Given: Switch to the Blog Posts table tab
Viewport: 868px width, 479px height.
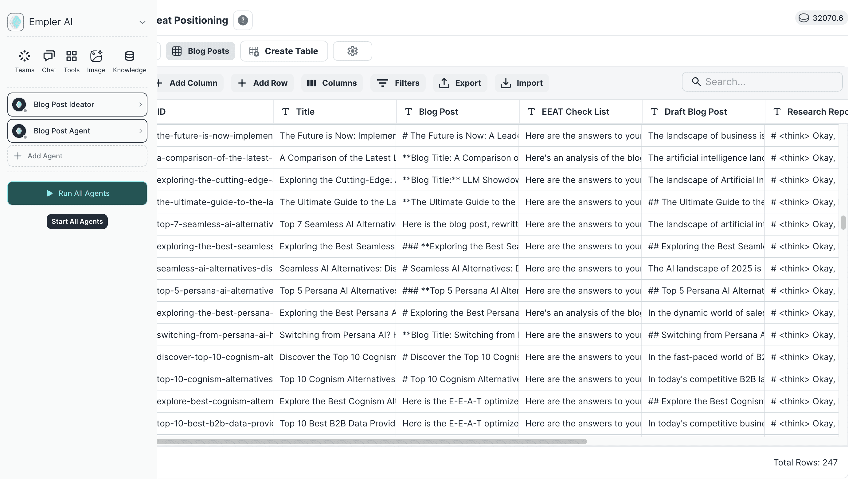Looking at the screenshot, I should pos(201,51).
